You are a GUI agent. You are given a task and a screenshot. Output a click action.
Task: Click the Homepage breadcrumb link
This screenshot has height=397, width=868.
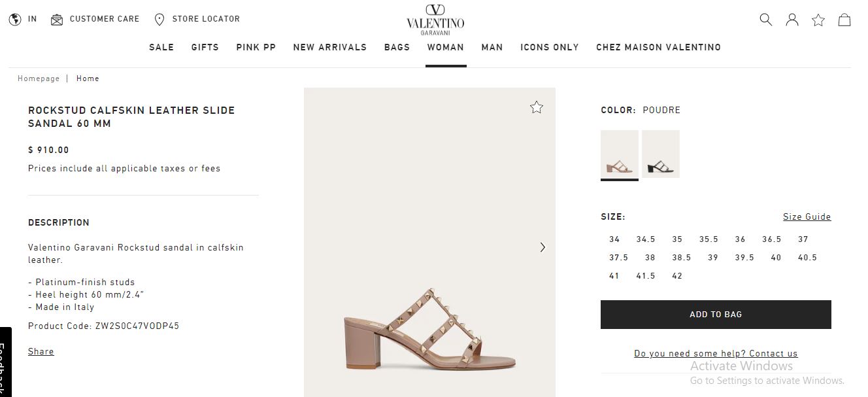tap(39, 78)
